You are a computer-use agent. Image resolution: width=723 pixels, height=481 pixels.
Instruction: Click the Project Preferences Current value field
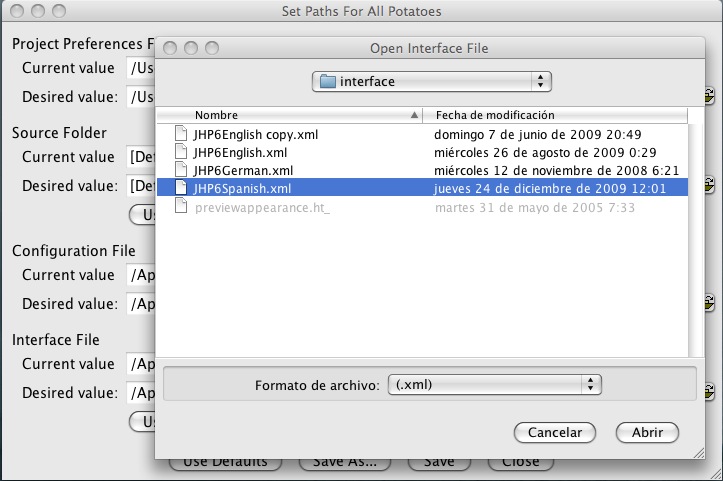pos(141,68)
